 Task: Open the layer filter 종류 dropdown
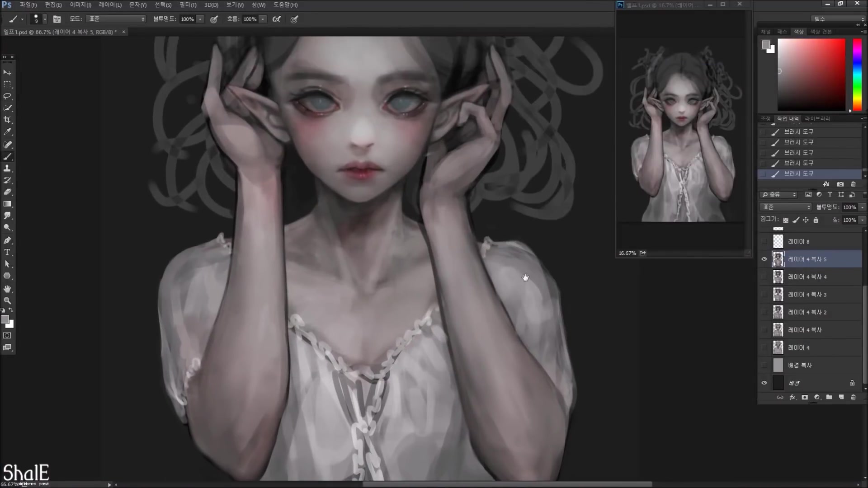point(778,194)
